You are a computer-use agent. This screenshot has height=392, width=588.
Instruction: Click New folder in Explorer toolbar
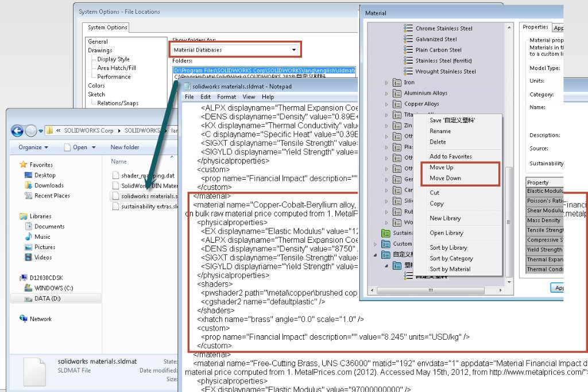coord(125,148)
